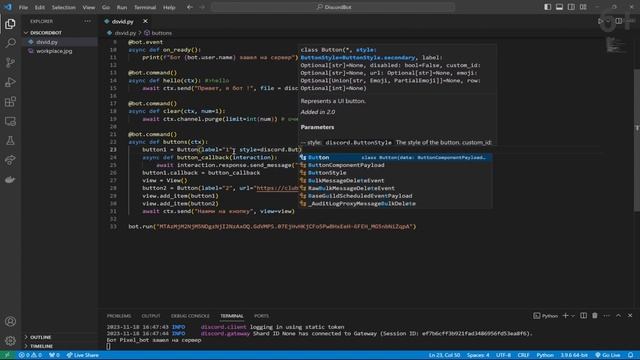Viewport: 640px width, 360px height.
Task: Open the remote window status indicator
Action: [x=7, y=355]
